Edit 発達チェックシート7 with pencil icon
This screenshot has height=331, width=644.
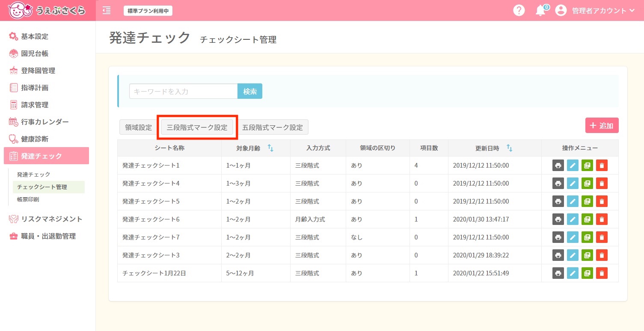click(x=573, y=237)
